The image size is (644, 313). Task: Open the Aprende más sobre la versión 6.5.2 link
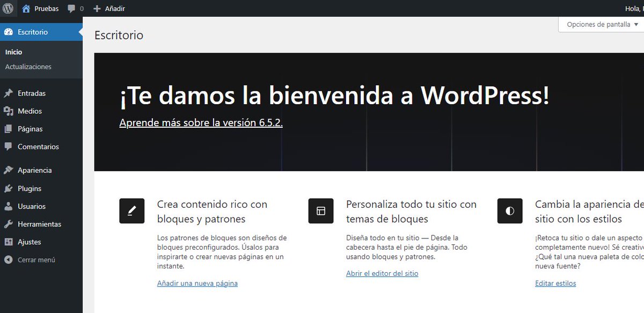[x=201, y=122]
